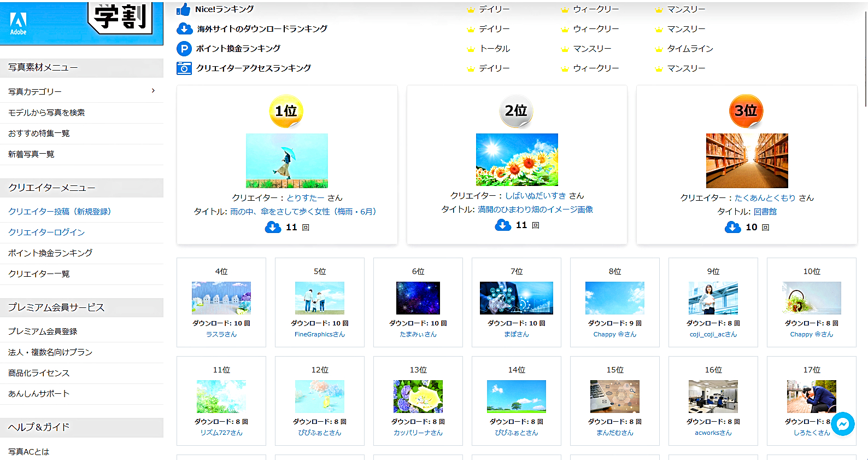Open creator とりすたー profile link
The height and width of the screenshot is (460, 868).
(306, 198)
